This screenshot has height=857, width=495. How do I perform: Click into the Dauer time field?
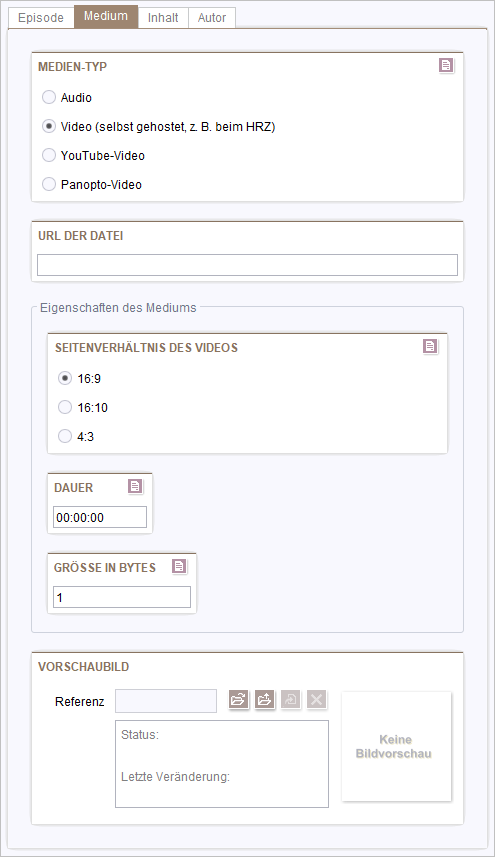click(100, 517)
